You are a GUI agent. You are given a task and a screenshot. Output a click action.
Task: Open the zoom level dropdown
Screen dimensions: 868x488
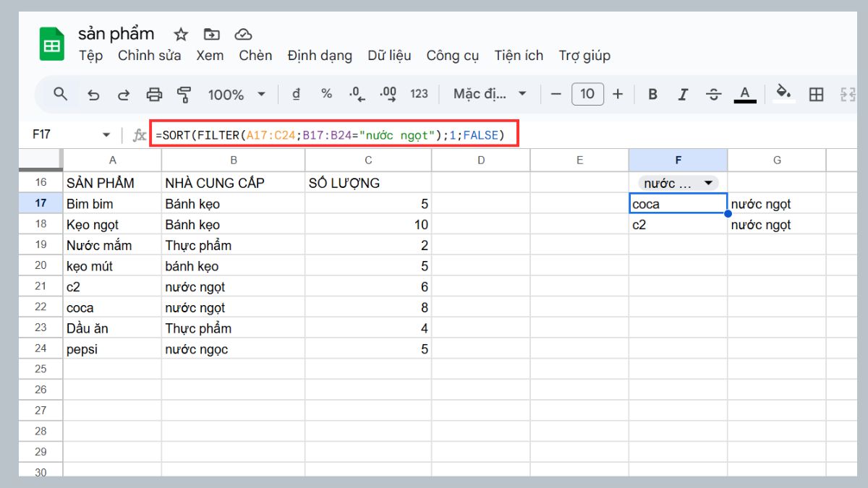click(235, 94)
